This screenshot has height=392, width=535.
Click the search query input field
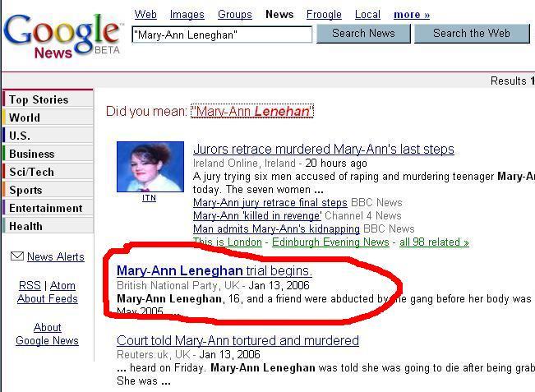point(222,35)
